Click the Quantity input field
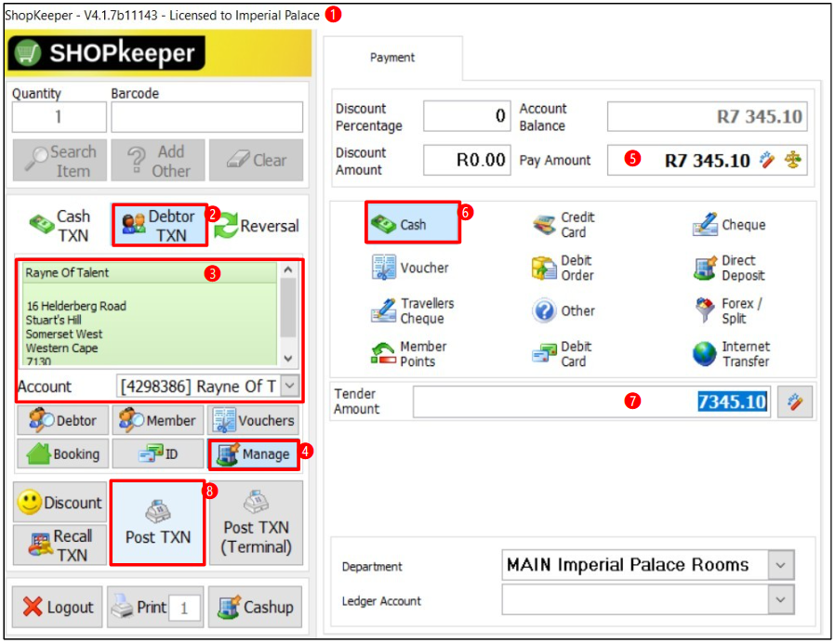The width and height of the screenshot is (835, 644). pyautogui.click(x=60, y=116)
